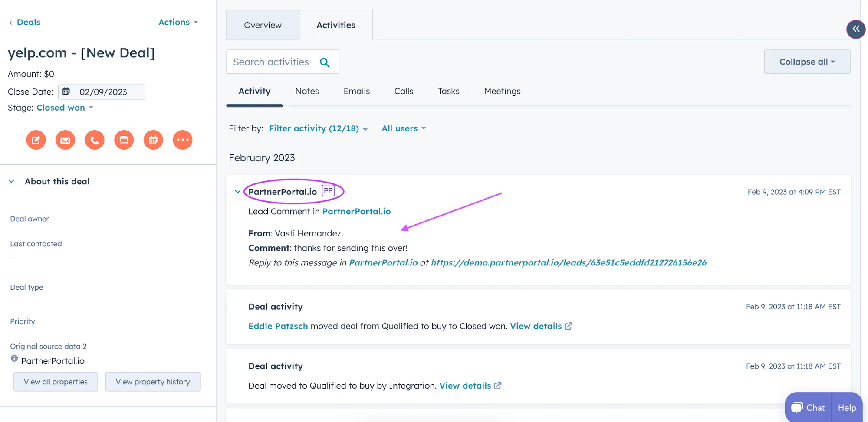Open View details for Closed won activity
The height and width of the screenshot is (422, 868).
536,326
